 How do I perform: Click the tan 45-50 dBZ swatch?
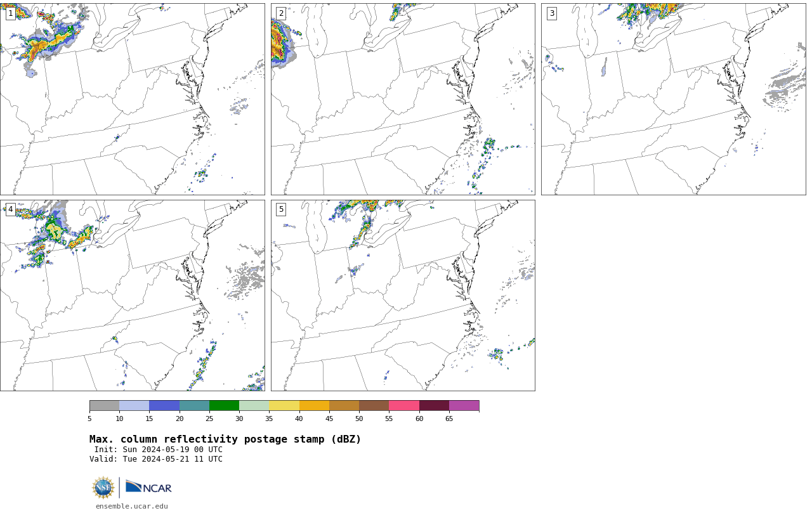tap(344, 405)
